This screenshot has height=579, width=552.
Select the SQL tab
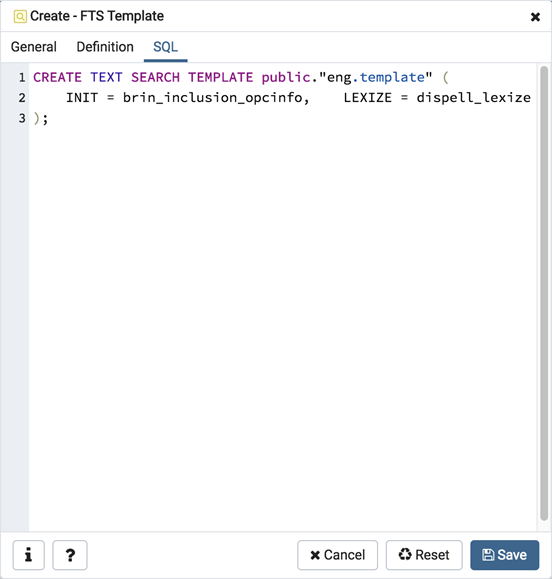pyautogui.click(x=165, y=47)
